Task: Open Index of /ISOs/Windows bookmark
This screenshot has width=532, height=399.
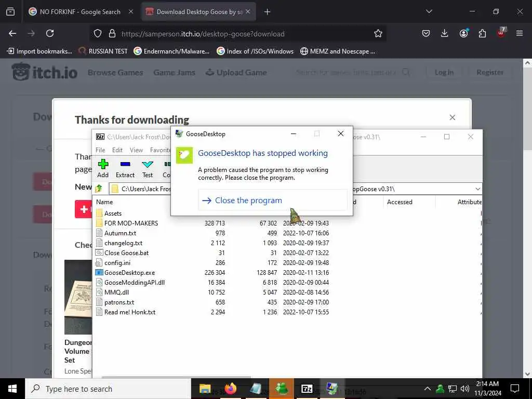Action: pos(256,51)
